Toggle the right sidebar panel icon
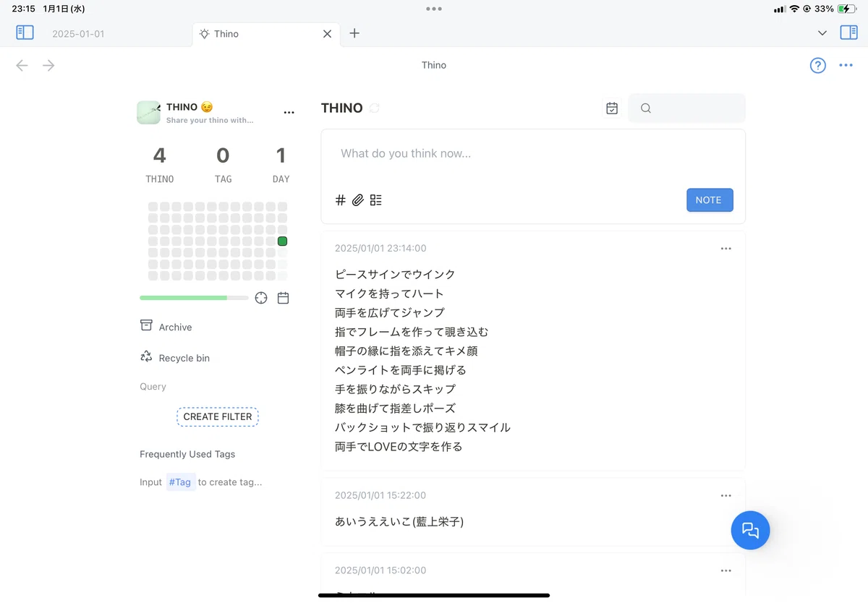Image resolution: width=868 pixels, height=603 pixels. (848, 33)
